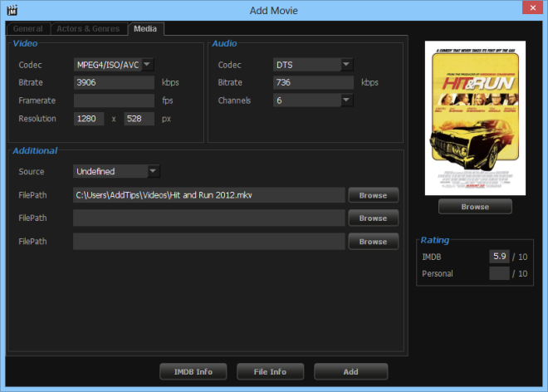This screenshot has height=392, width=548.
Task: Click the empty Personal rating field
Action: click(x=499, y=273)
